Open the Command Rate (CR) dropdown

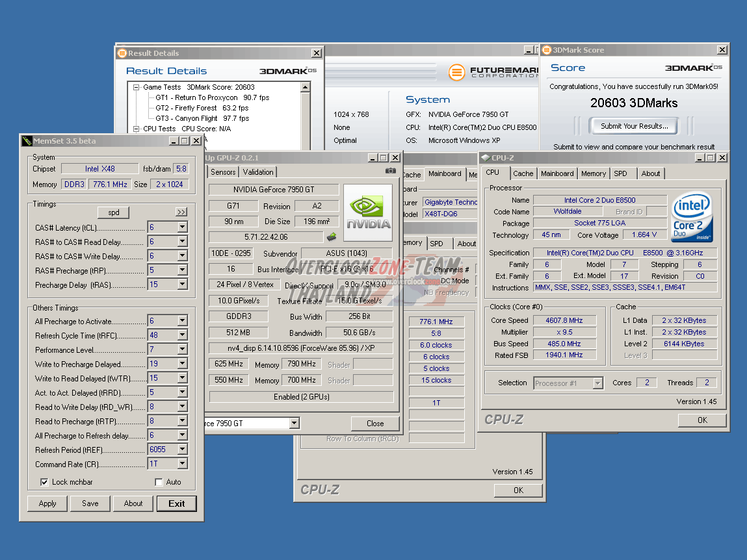coord(183,463)
